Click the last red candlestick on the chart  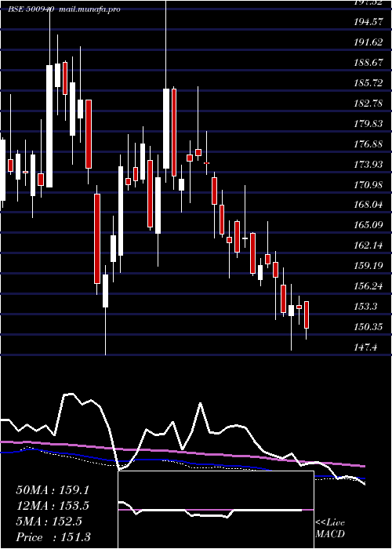307,314
